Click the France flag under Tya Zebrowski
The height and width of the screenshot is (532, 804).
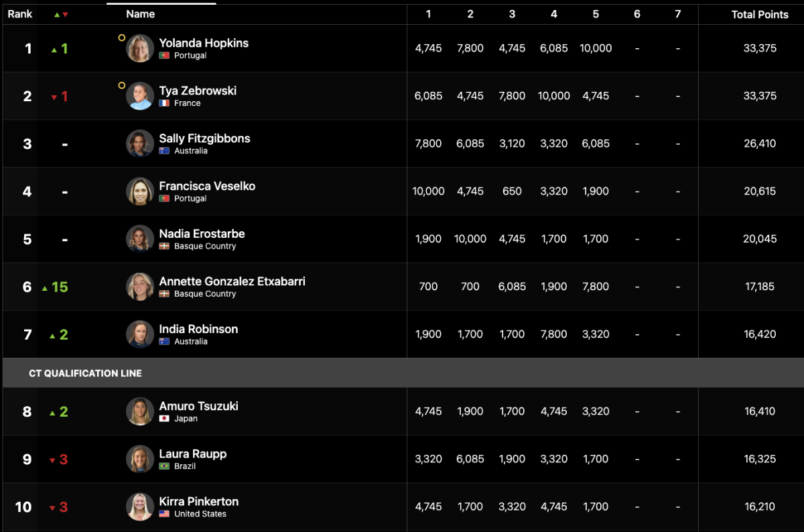pyautogui.click(x=164, y=103)
